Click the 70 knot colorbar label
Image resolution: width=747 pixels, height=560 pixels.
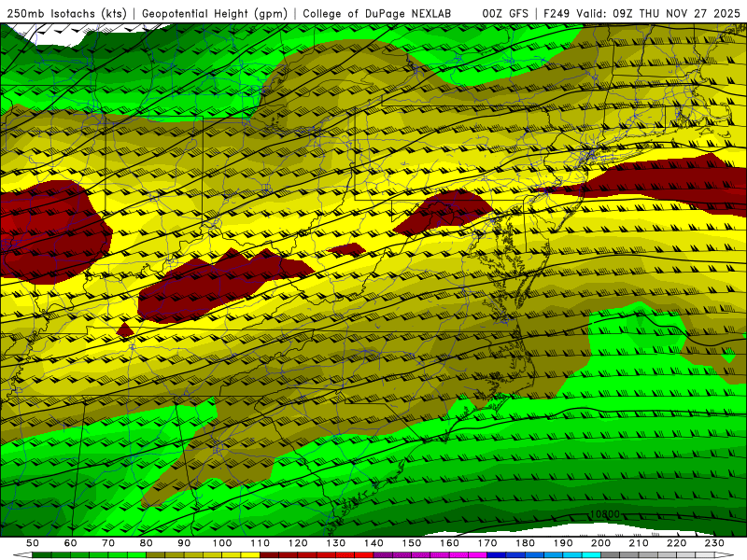click(108, 543)
